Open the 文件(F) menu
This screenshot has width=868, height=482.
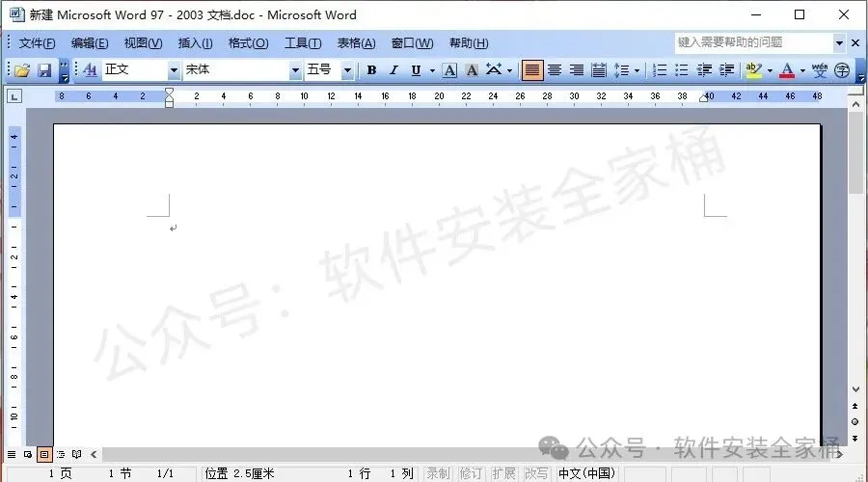37,43
